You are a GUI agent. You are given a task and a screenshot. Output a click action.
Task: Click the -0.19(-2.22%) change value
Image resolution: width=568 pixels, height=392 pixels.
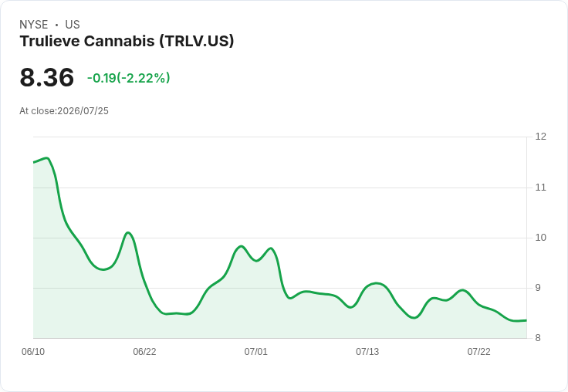pyautogui.click(x=129, y=78)
